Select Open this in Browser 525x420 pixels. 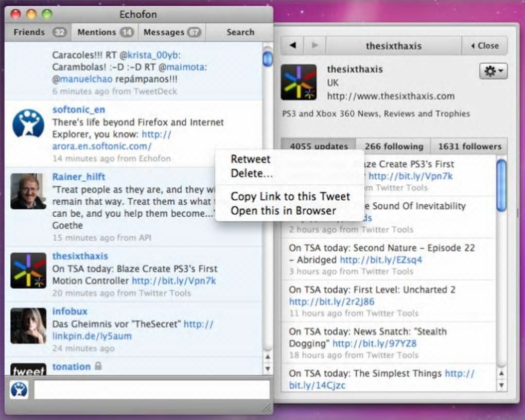coord(283,211)
